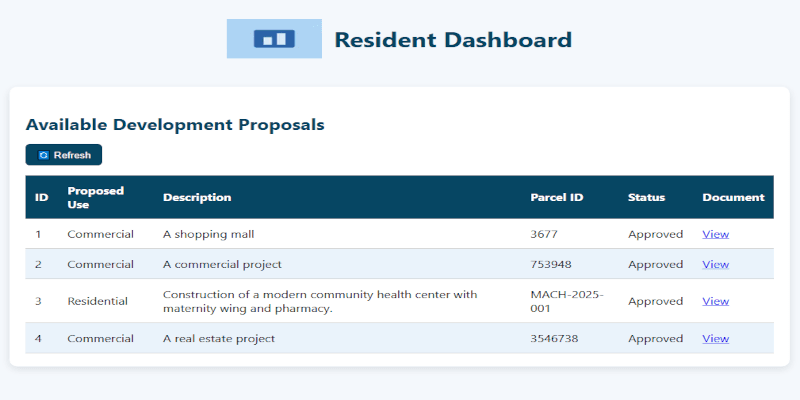Screen dimensions: 800x400
Task: Select the "A real estate project" description
Action: (219, 338)
